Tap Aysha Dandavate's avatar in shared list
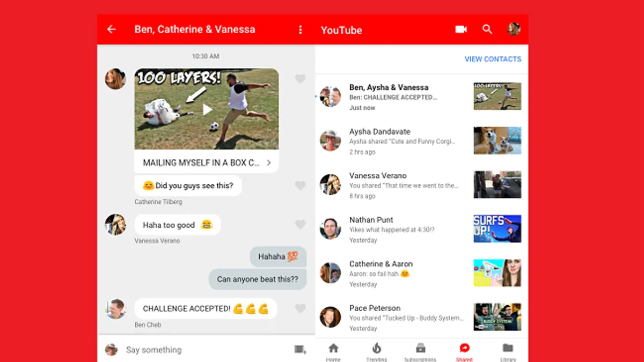Screen dimensions: 644x362 331,141
